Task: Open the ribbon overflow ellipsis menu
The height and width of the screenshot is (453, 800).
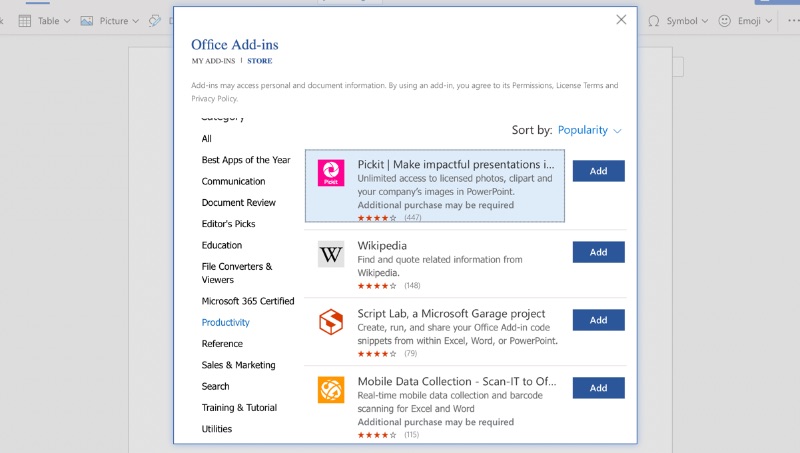Action: tap(793, 21)
